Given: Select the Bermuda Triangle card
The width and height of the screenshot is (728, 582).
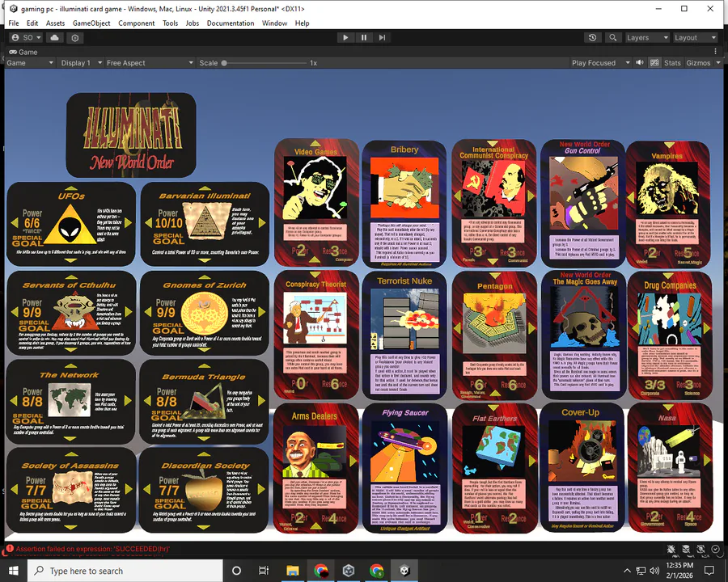Looking at the screenshot, I should click(x=204, y=402).
